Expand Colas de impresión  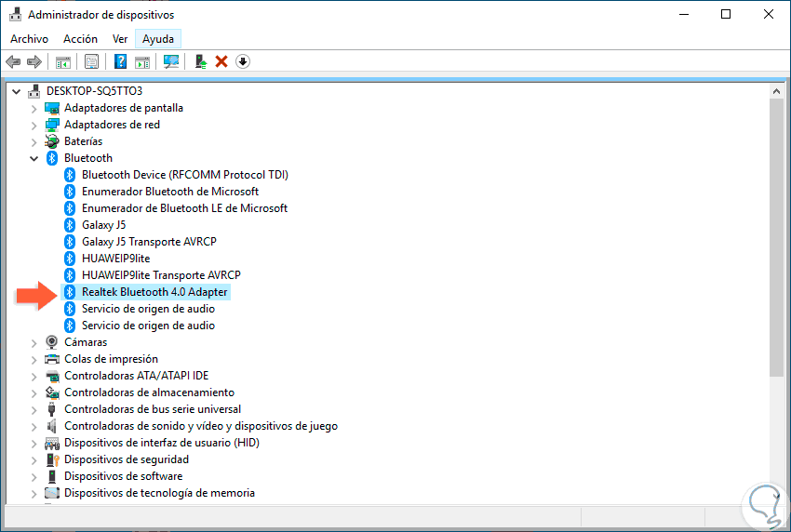click(34, 360)
